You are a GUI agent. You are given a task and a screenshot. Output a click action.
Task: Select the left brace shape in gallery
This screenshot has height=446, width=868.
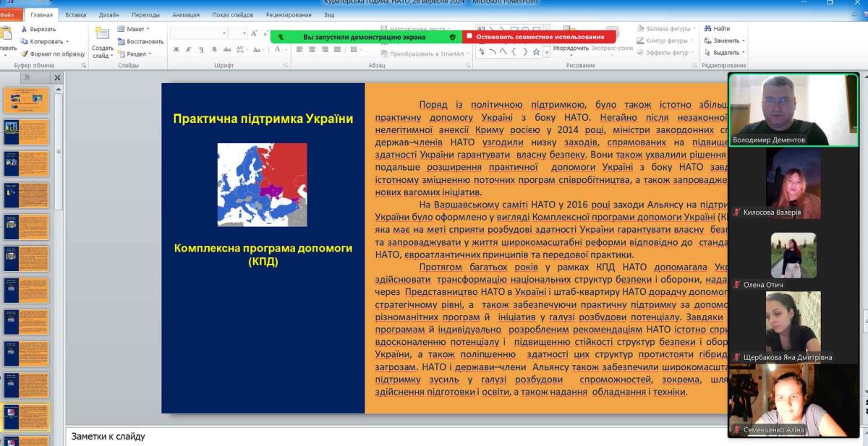point(514,52)
